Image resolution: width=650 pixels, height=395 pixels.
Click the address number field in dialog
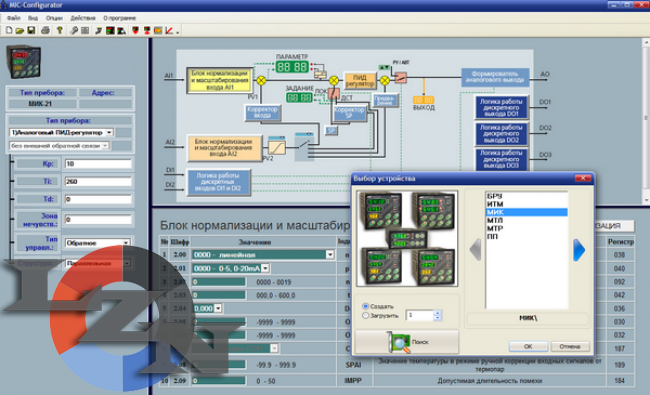coord(420,315)
